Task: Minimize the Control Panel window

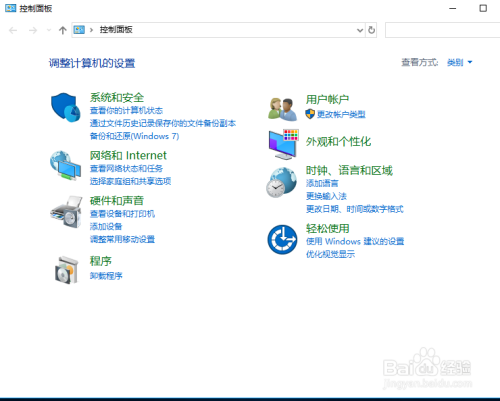Action: coord(452,8)
